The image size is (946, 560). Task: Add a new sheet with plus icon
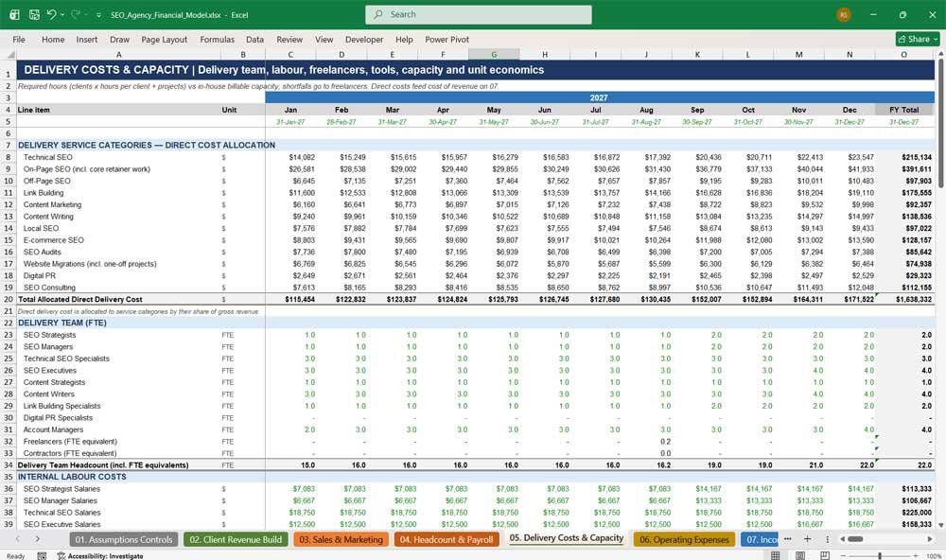[807, 539]
